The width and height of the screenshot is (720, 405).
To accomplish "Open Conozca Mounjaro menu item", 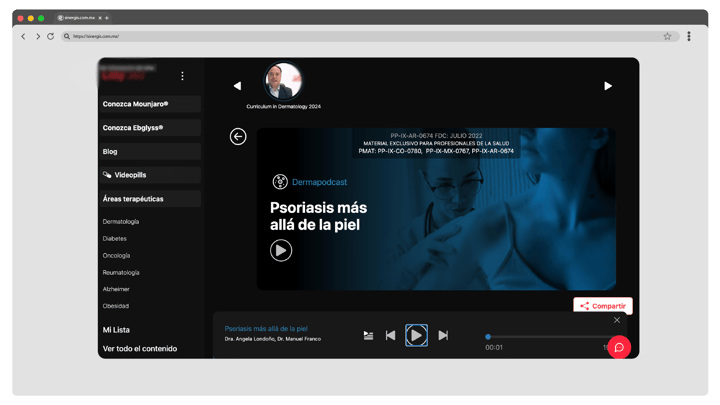I will 150,104.
